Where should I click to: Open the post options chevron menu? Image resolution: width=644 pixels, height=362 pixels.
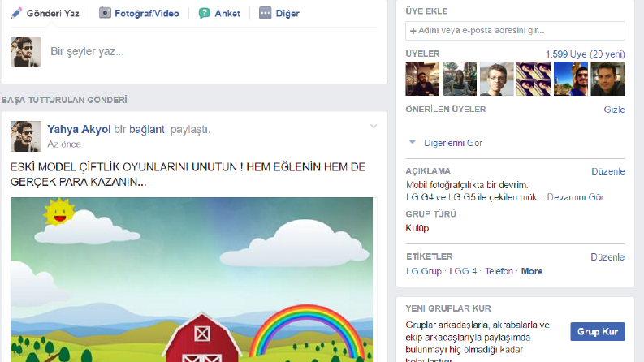(x=374, y=126)
